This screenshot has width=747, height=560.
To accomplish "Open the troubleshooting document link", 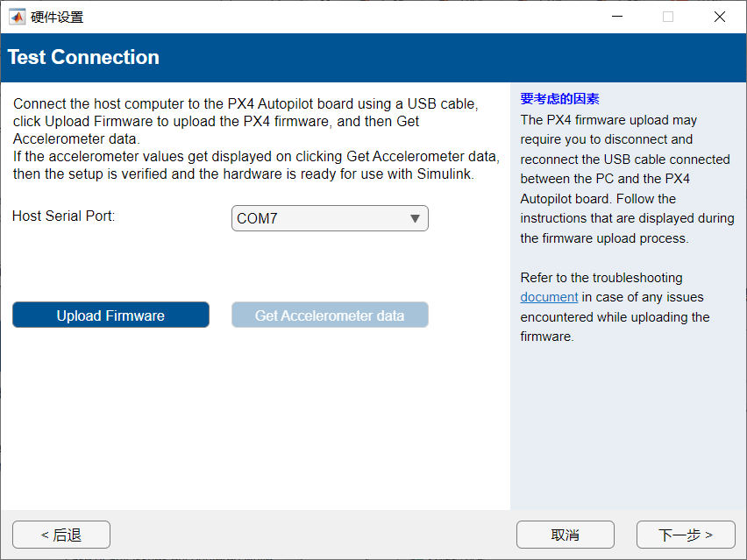I will pyautogui.click(x=549, y=297).
